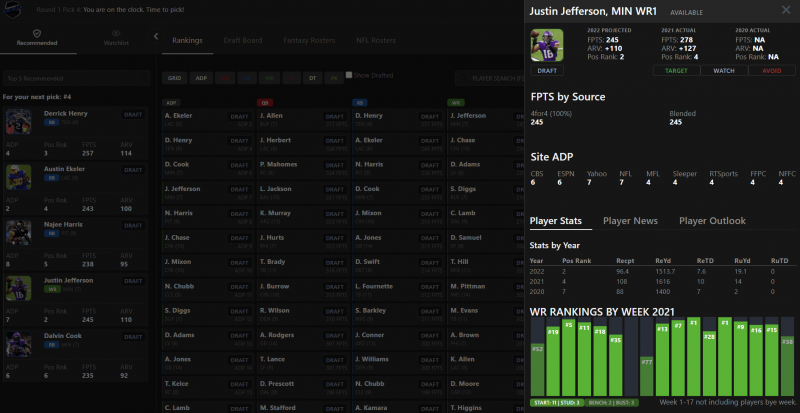Click the #5 week bar in chart
Screen dimensions: 800x413
click(569, 357)
